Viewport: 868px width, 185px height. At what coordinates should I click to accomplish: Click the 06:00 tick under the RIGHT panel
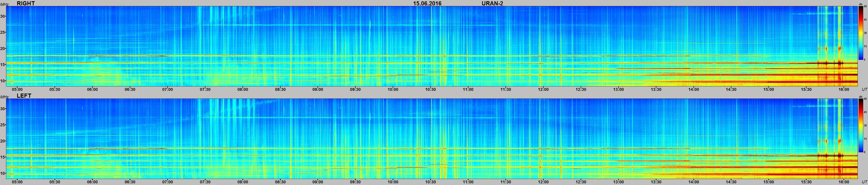click(x=92, y=89)
